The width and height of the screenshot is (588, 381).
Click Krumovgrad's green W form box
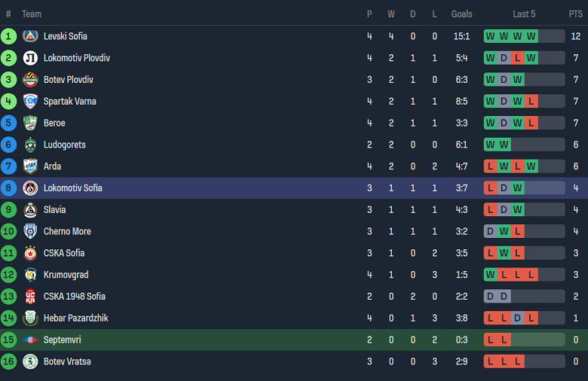[x=491, y=275]
